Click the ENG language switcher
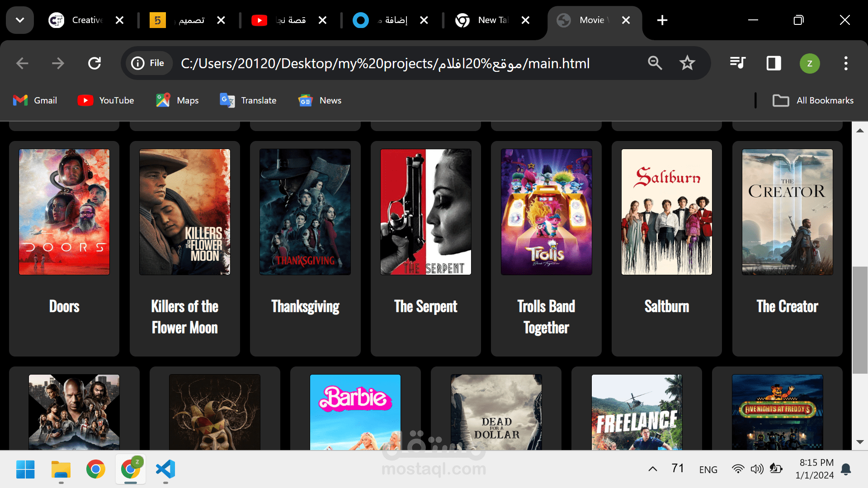Viewport: 868px width, 488px height. [x=708, y=469]
